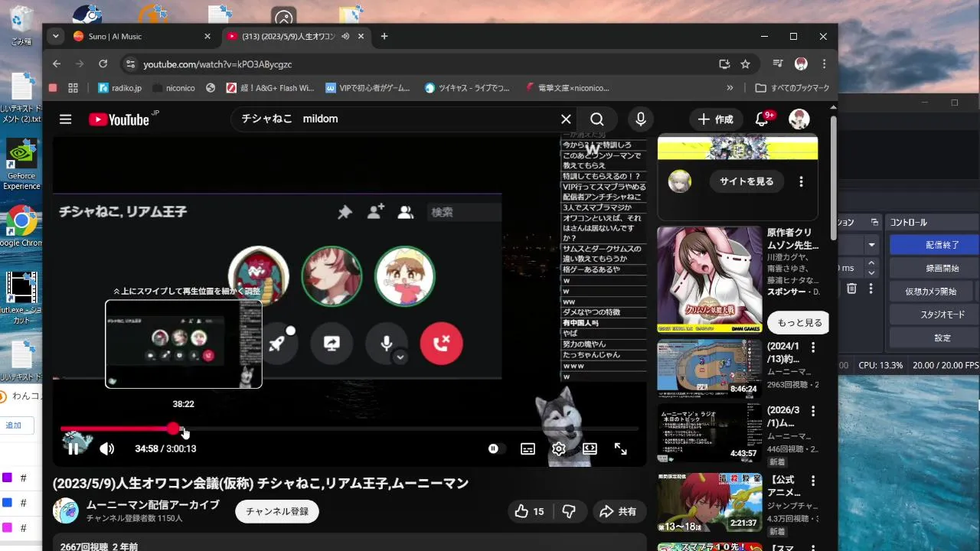Open the Chrome three-dot menu
Viewport: 980px width, 551px height.
point(824,64)
